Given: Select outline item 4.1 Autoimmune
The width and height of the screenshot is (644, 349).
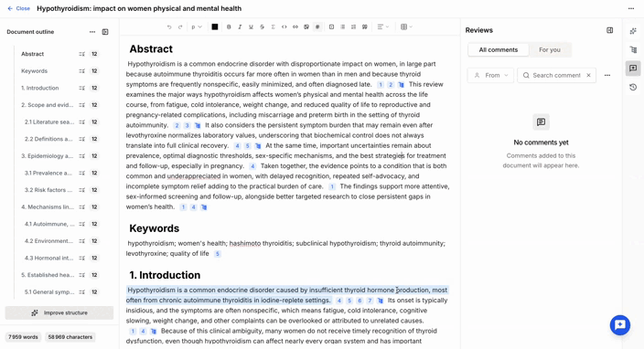Looking at the screenshot, I should pos(49,225).
